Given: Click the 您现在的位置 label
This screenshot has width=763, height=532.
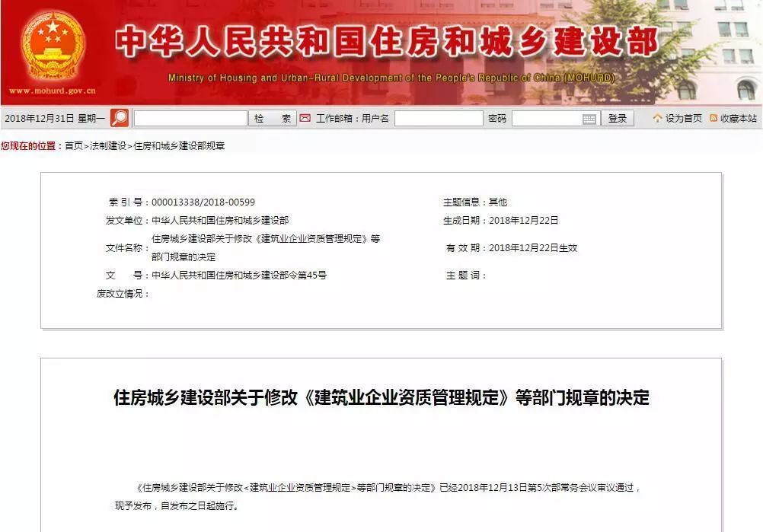Looking at the screenshot, I should tap(32, 145).
